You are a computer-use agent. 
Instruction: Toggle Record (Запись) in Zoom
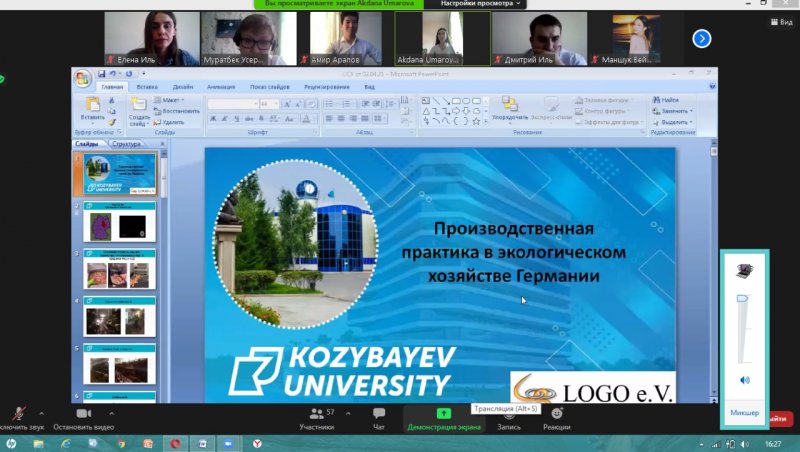coord(509,419)
